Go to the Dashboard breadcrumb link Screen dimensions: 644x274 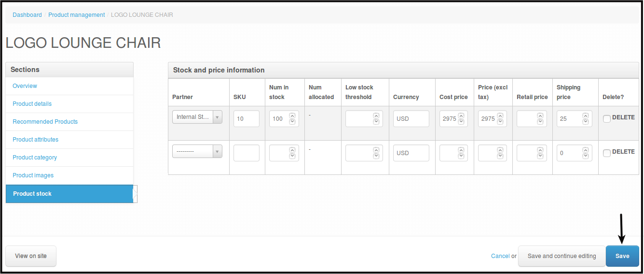point(27,15)
